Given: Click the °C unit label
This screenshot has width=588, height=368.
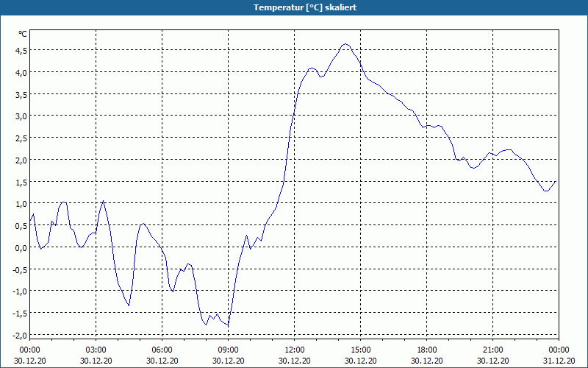Looking at the screenshot, I should (23, 34).
